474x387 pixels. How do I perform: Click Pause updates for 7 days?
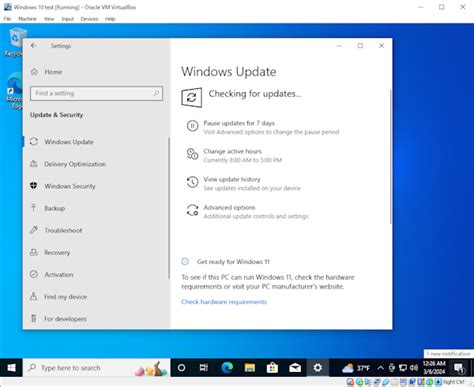click(x=239, y=123)
